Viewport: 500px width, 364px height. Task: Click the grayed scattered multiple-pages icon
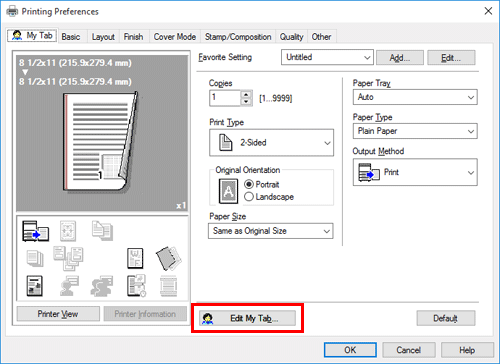tap(68, 258)
